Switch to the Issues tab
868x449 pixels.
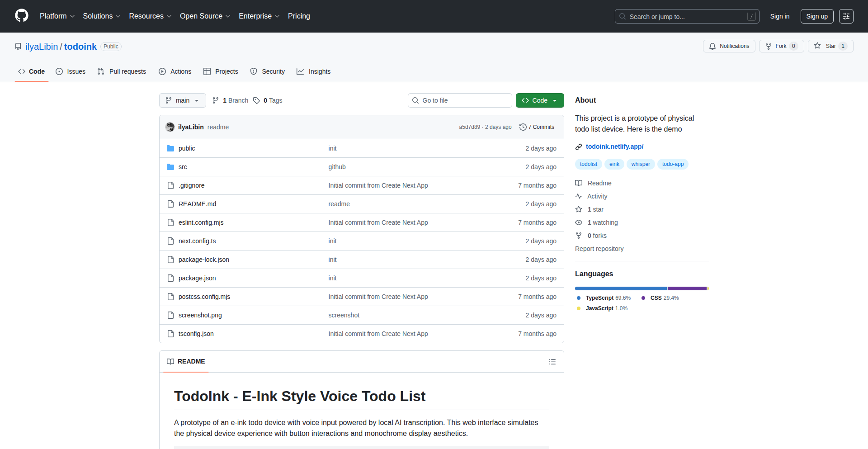click(71, 71)
